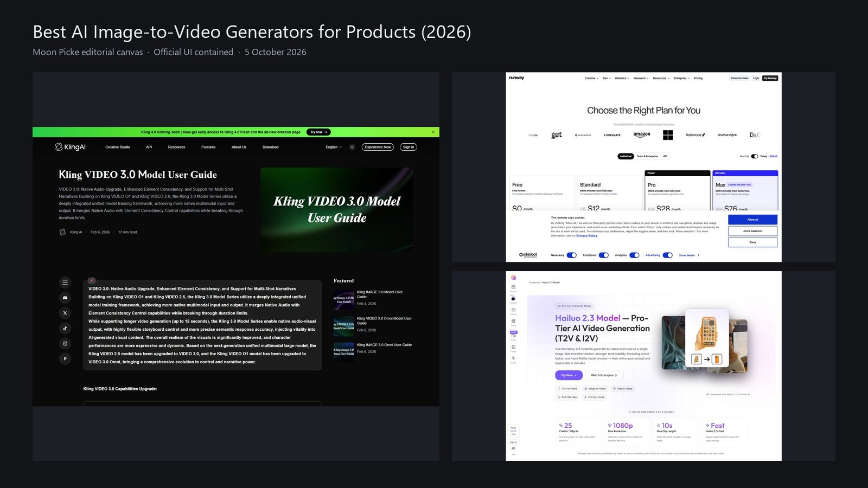Expand Show details in cookie banner
868x488 pixels.
(689, 255)
